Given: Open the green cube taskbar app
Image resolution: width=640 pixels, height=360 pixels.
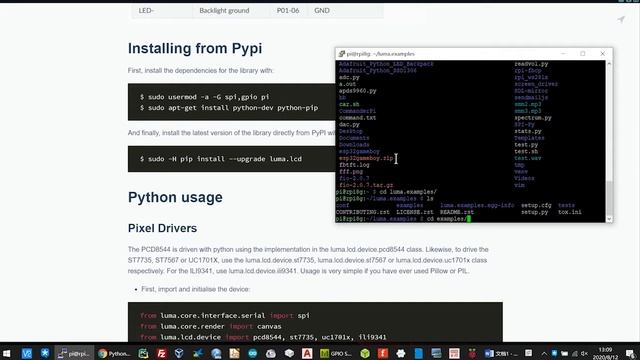Looking at the screenshot, I should point(365,353).
